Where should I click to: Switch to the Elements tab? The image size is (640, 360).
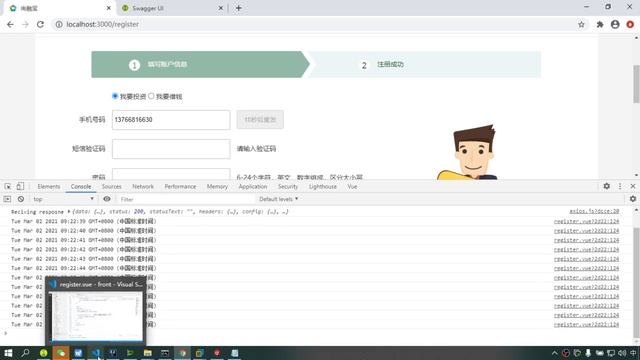[49, 186]
